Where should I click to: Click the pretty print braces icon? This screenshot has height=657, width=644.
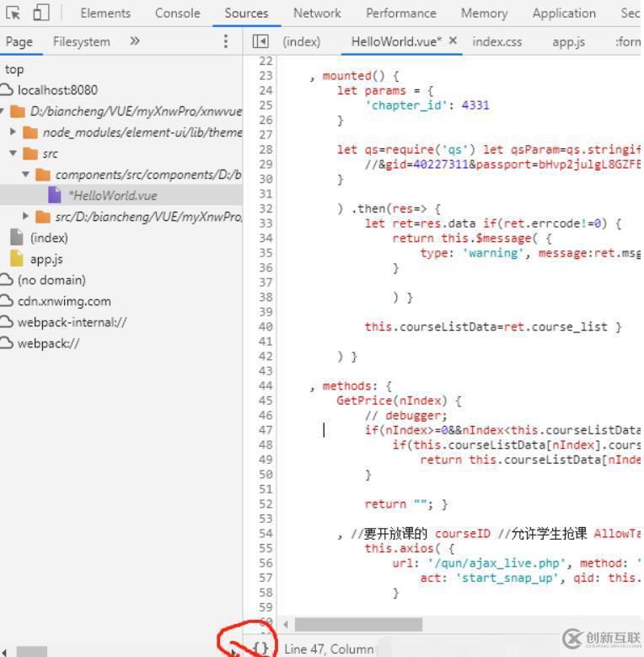[x=262, y=648]
